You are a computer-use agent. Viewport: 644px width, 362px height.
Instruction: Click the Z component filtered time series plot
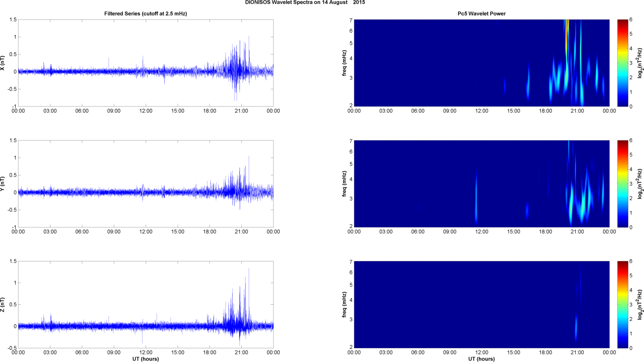point(146,305)
